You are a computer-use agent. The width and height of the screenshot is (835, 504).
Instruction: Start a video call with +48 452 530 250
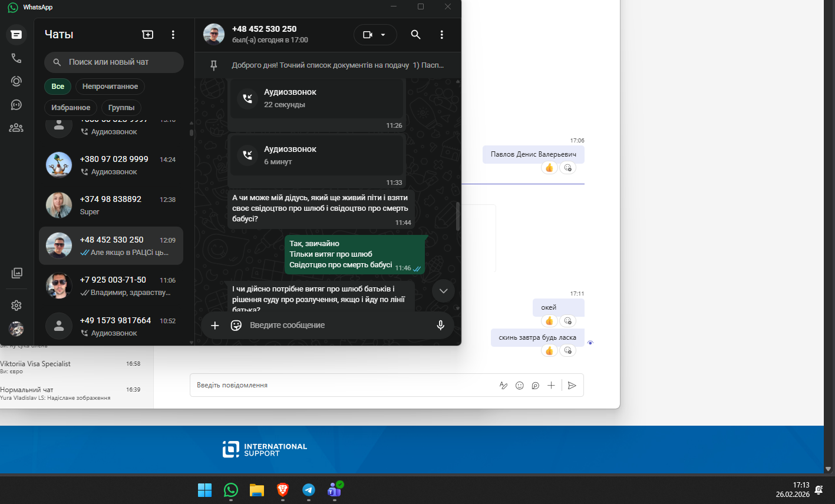368,35
